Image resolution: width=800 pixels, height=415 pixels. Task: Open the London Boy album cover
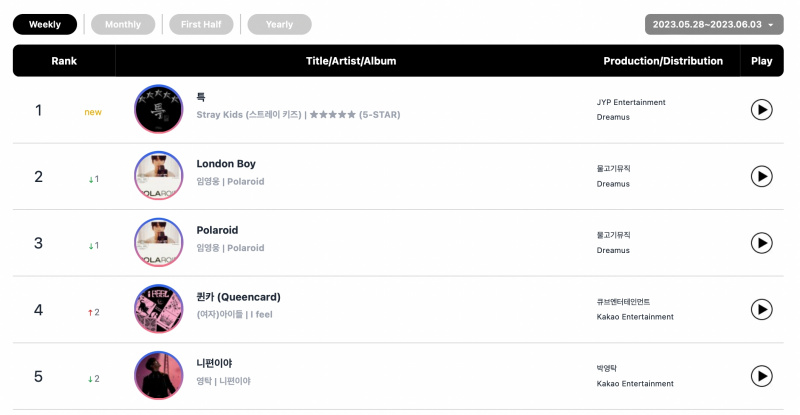pos(159,176)
